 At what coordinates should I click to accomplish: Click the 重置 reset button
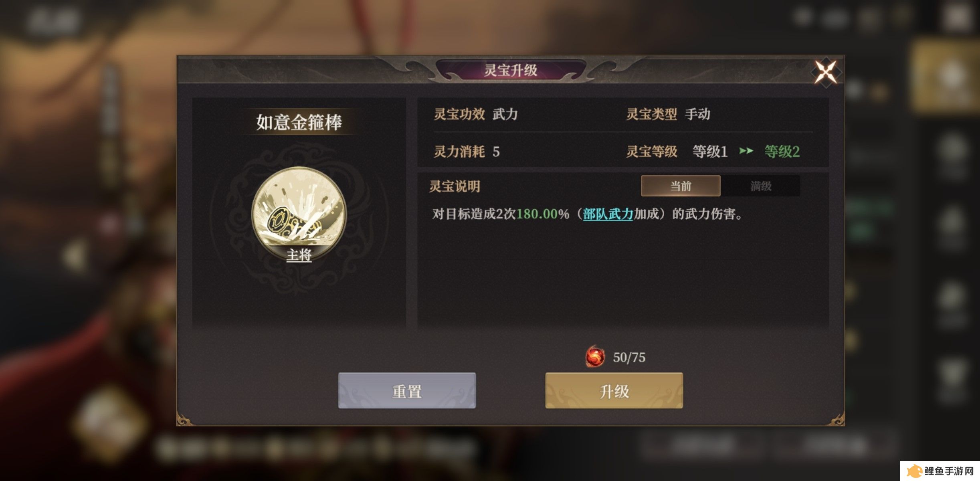[x=407, y=390]
